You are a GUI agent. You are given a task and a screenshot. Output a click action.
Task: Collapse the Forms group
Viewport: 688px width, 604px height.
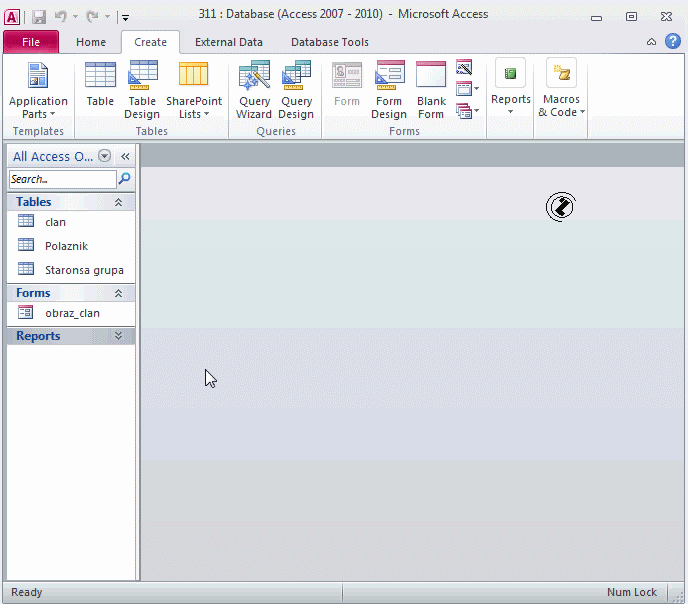(x=118, y=293)
